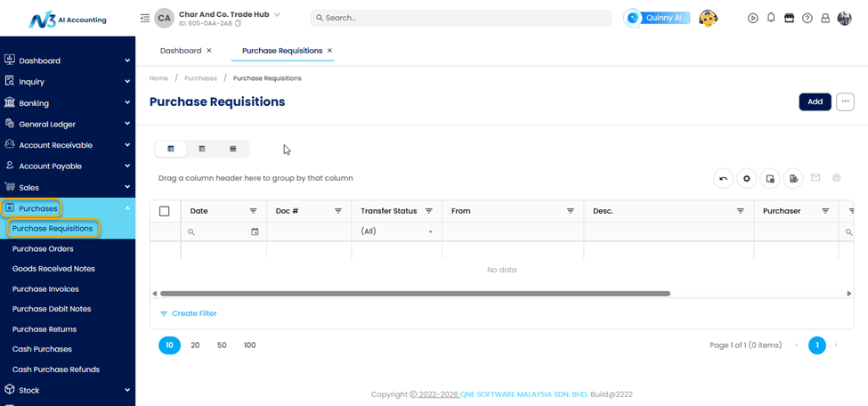Screen dimensions: 868x406
Task: Open the marketplace store icon
Action: coord(789,18)
